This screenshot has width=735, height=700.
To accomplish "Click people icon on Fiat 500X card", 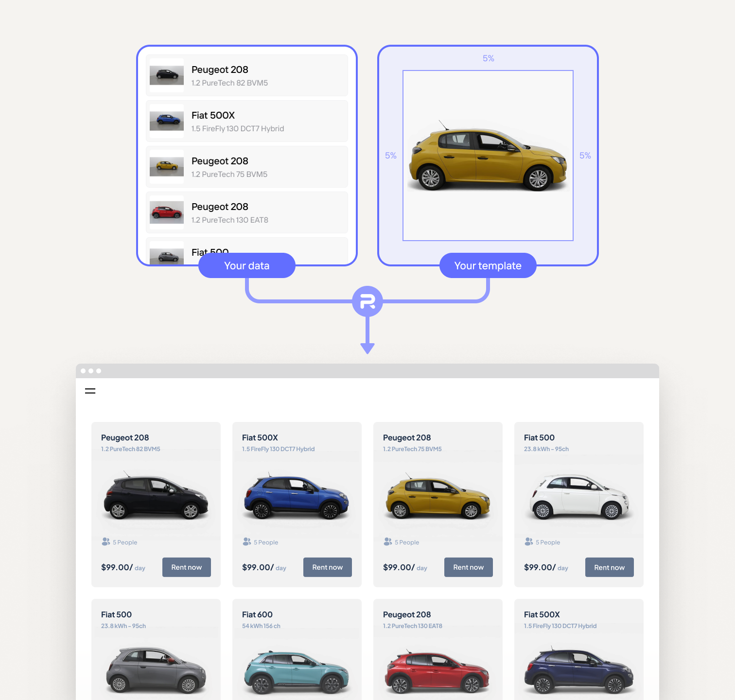I will 246,542.
